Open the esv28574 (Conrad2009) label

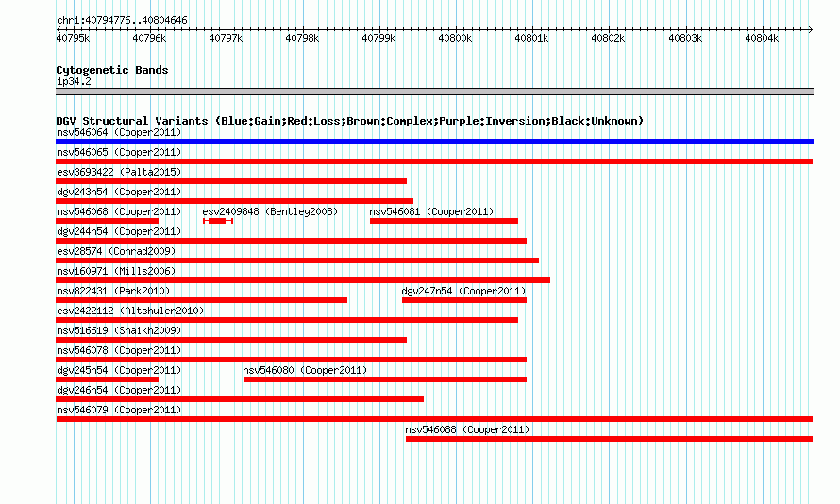[x=116, y=251]
